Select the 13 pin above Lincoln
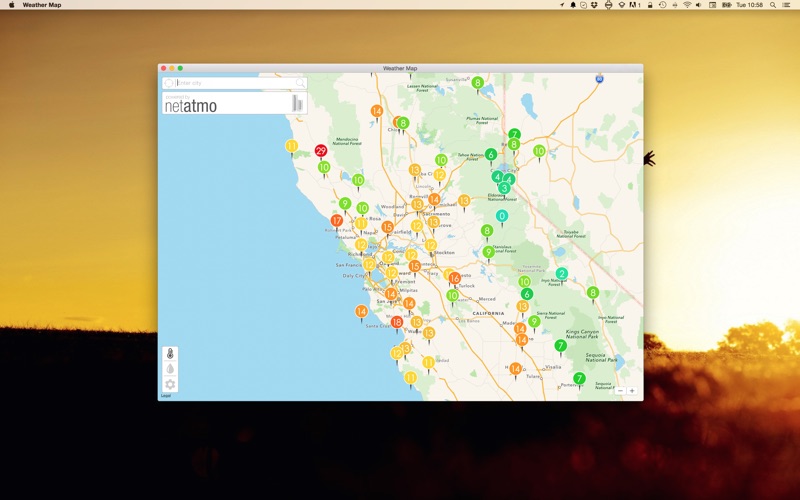This screenshot has width=800, height=500. (415, 170)
